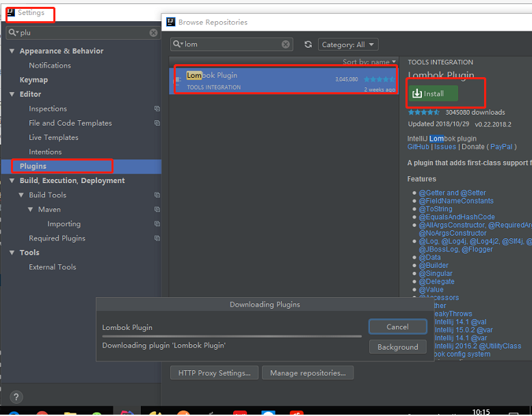Collapse the Editor section

pyautogui.click(x=12, y=94)
